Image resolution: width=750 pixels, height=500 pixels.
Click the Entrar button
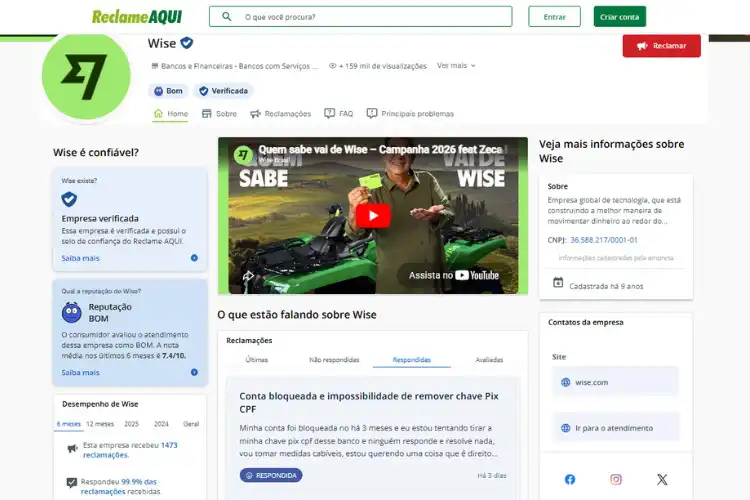tap(554, 17)
